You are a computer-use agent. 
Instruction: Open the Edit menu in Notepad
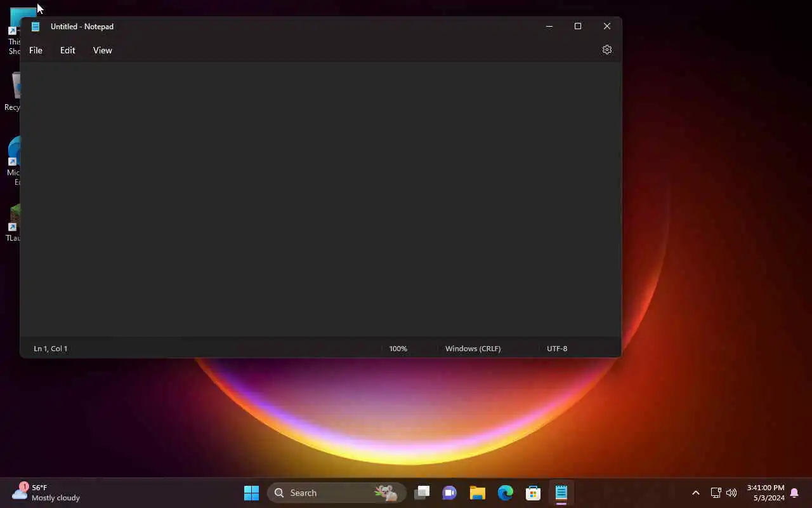(67, 50)
